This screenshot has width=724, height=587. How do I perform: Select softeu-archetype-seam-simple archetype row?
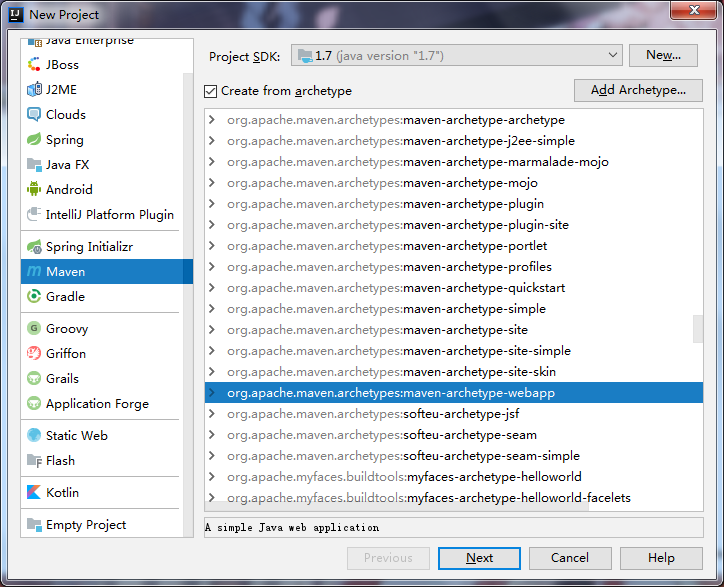tap(454, 456)
